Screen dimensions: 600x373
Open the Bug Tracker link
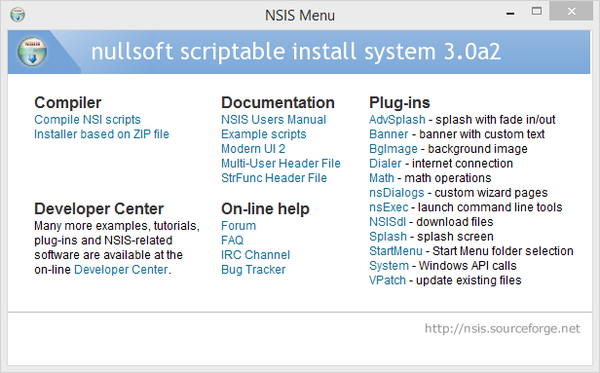coord(253,270)
